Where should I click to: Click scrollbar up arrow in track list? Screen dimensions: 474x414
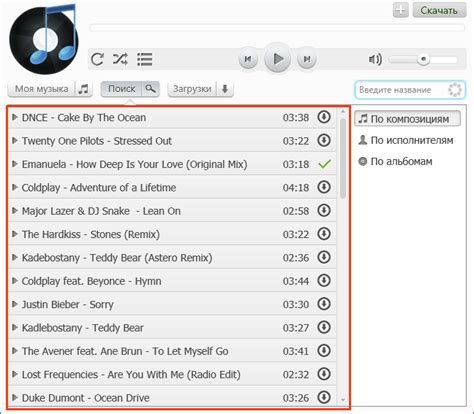pyautogui.click(x=343, y=112)
